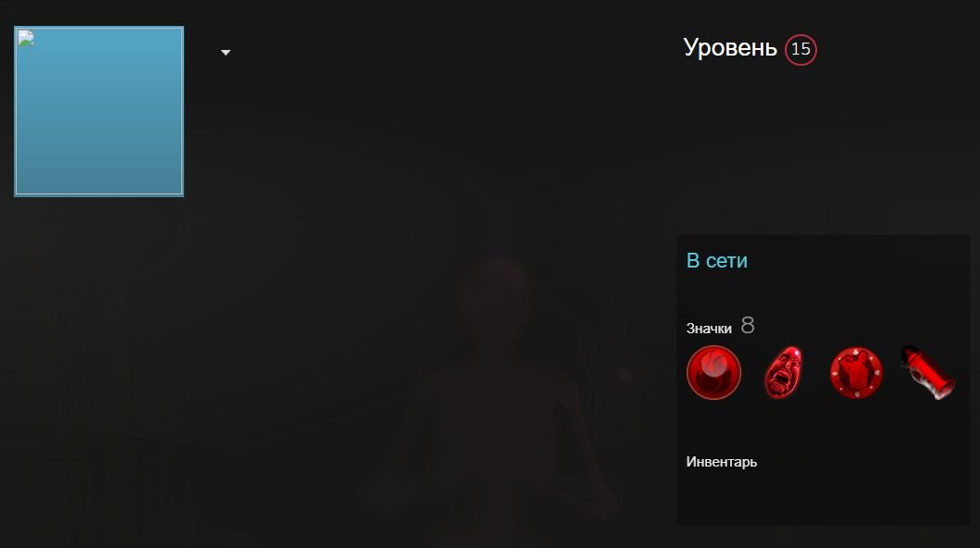Click the level 15 circle badge
The width and height of the screenshot is (980, 548).
pos(800,49)
